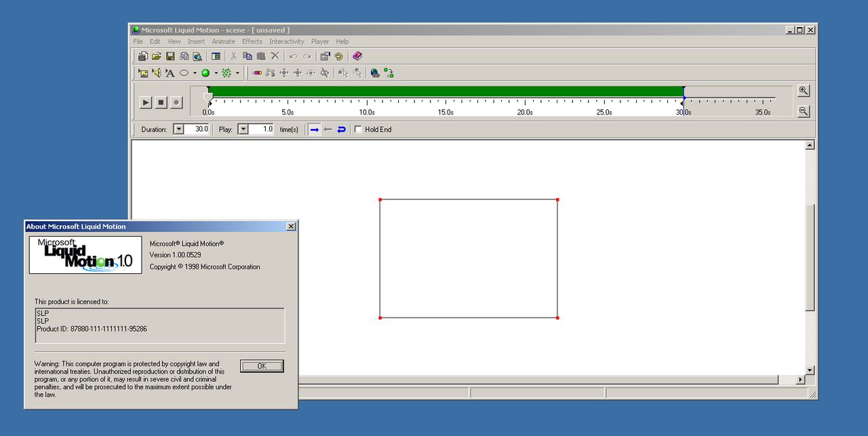
Task: Select play backward gray arrow direction
Action: [x=328, y=129]
